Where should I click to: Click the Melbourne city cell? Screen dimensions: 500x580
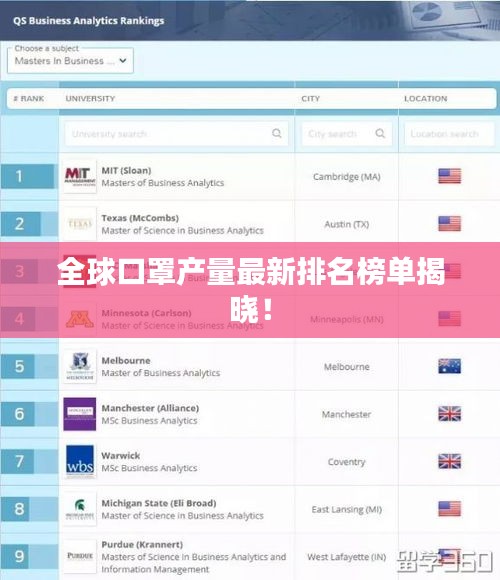347,367
